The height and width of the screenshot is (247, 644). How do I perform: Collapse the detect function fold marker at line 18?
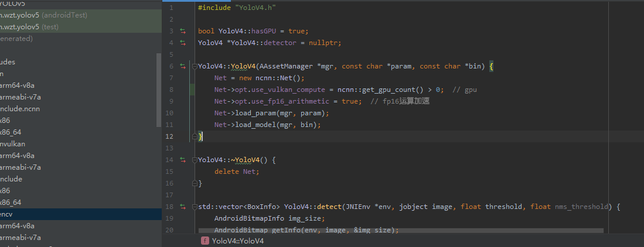[x=195, y=207]
